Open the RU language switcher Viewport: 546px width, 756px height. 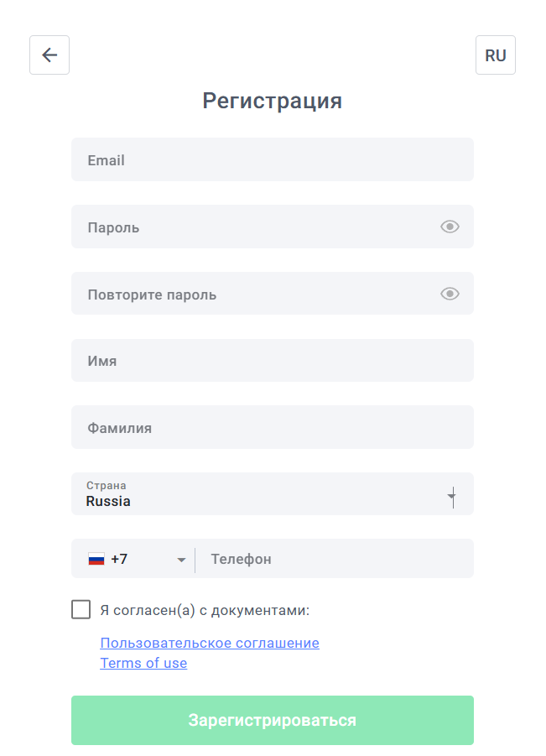coord(495,55)
